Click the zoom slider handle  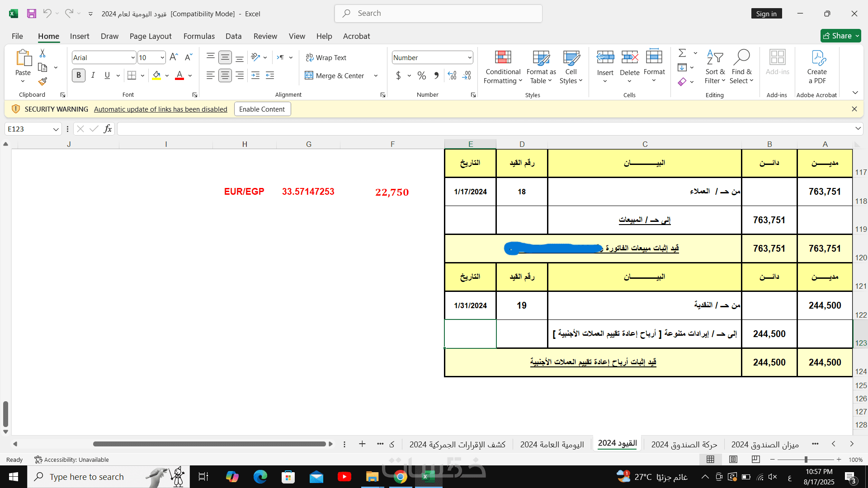coord(806,460)
